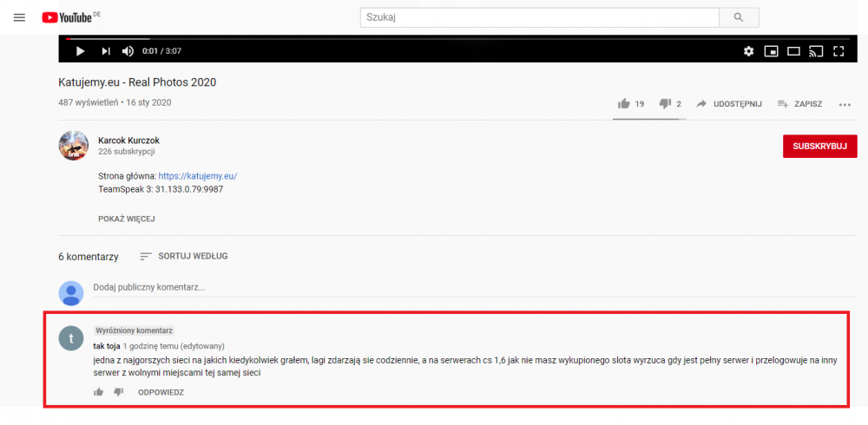Open SORTUJ WEDŁUG sorting options
Image resolution: width=868 pixels, height=425 pixels.
tap(184, 256)
